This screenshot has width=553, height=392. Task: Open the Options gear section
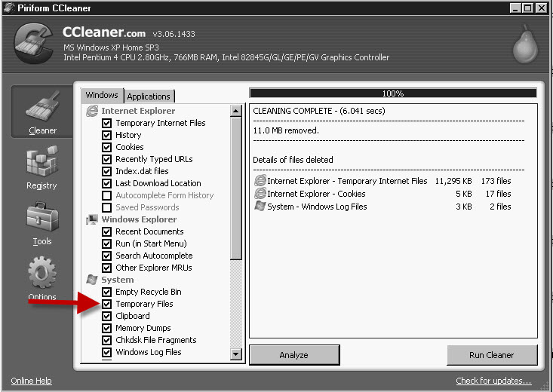point(42,278)
